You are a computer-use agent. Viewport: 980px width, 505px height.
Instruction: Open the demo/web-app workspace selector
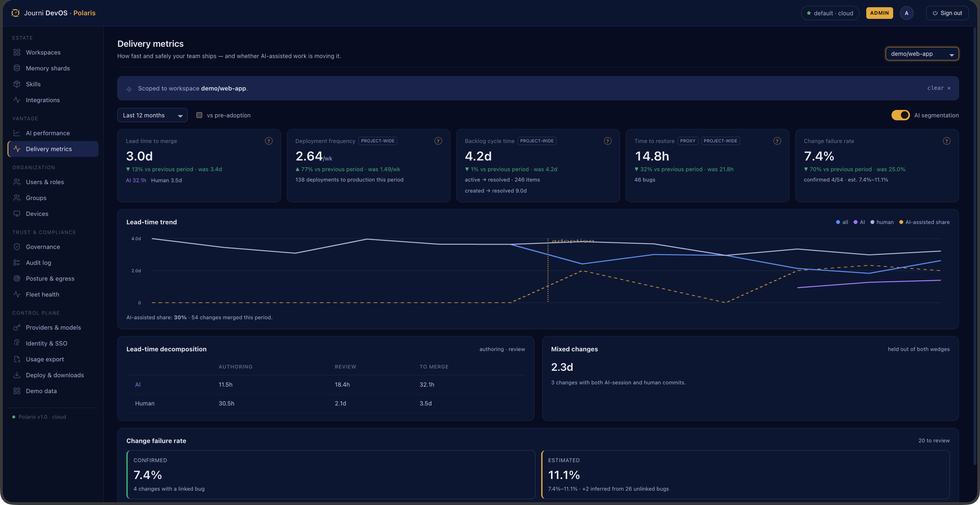pos(922,54)
